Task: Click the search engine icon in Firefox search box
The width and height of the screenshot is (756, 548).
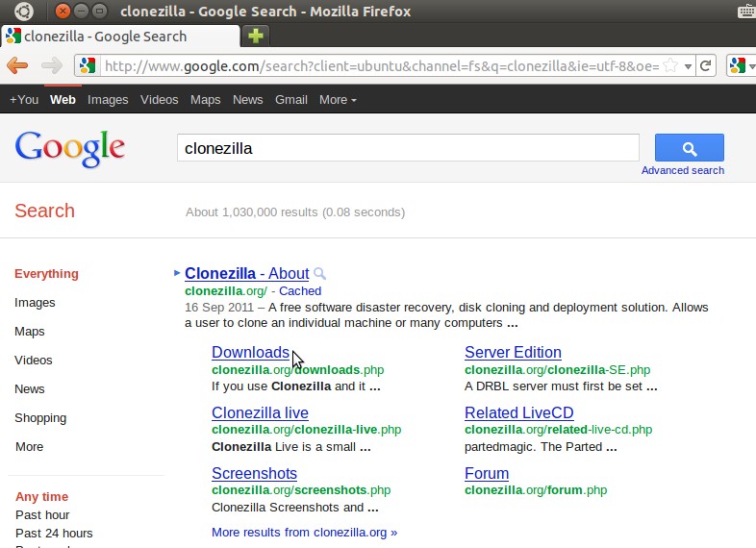Action: pos(737,65)
